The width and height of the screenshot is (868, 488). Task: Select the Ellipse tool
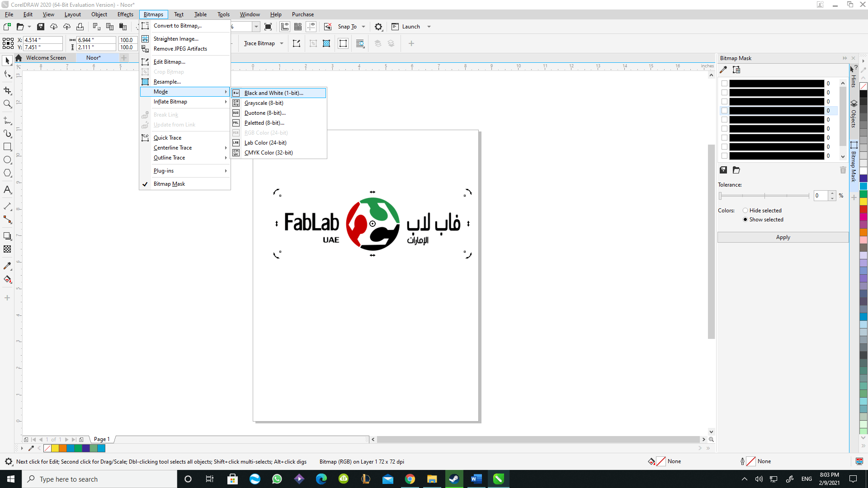pos(7,160)
